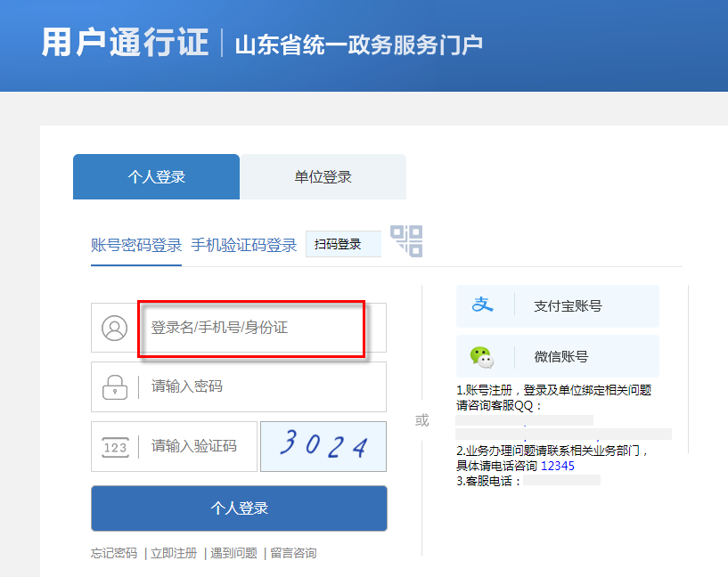Image resolution: width=728 pixels, height=577 pixels.
Task: Choose the 账号密码登录 tab
Action: (x=136, y=245)
